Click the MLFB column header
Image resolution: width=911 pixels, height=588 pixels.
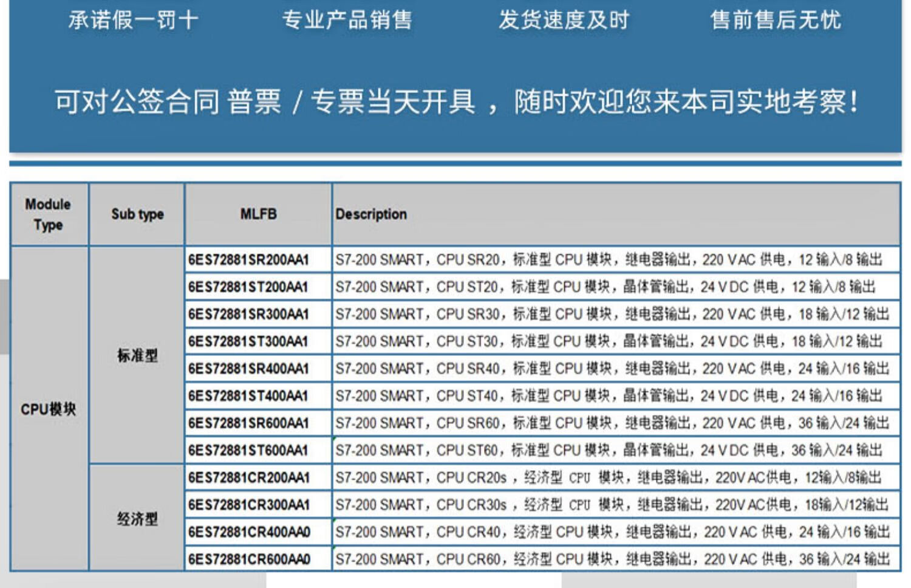pos(258,214)
